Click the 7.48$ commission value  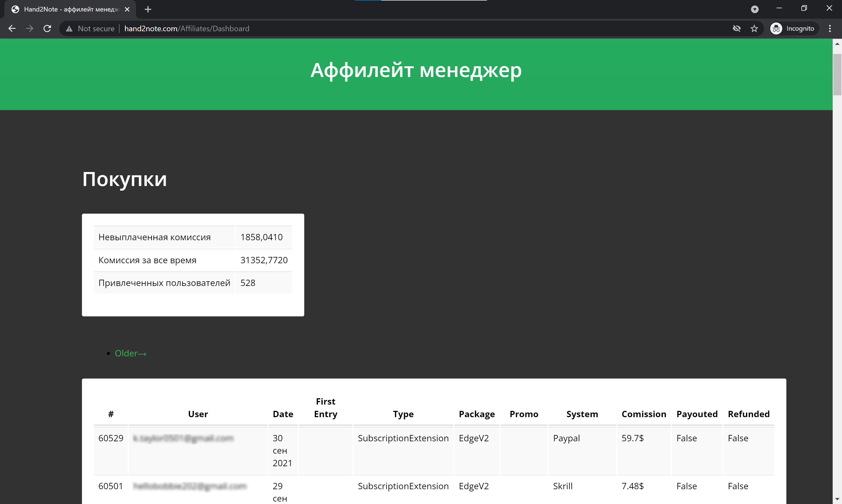(632, 486)
